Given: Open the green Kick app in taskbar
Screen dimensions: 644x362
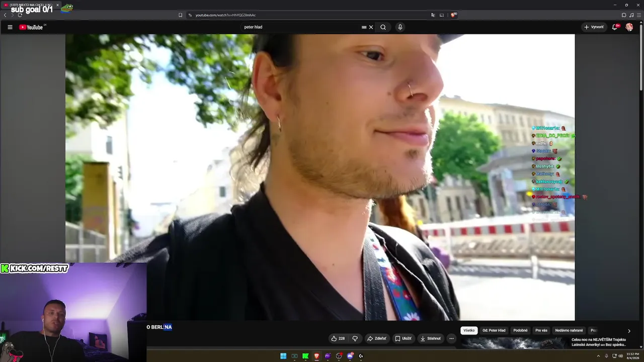Looking at the screenshot, I should pos(305,356).
